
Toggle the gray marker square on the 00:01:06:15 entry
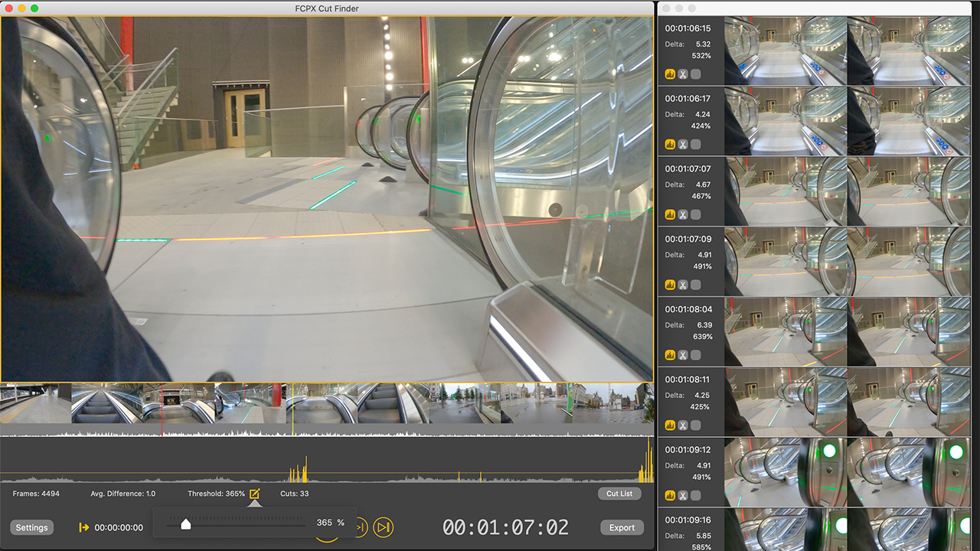[x=696, y=73]
